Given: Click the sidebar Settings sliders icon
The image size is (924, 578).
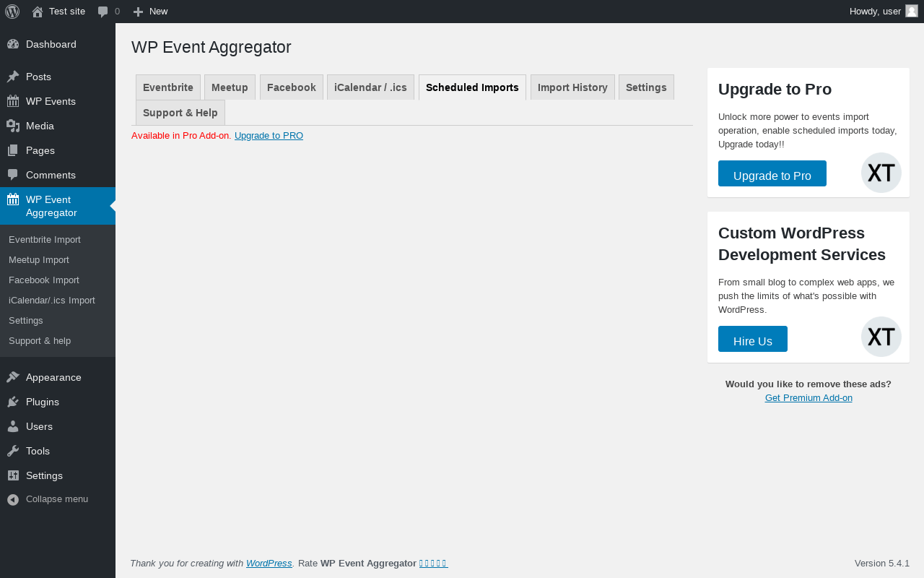Looking at the screenshot, I should pos(13,475).
